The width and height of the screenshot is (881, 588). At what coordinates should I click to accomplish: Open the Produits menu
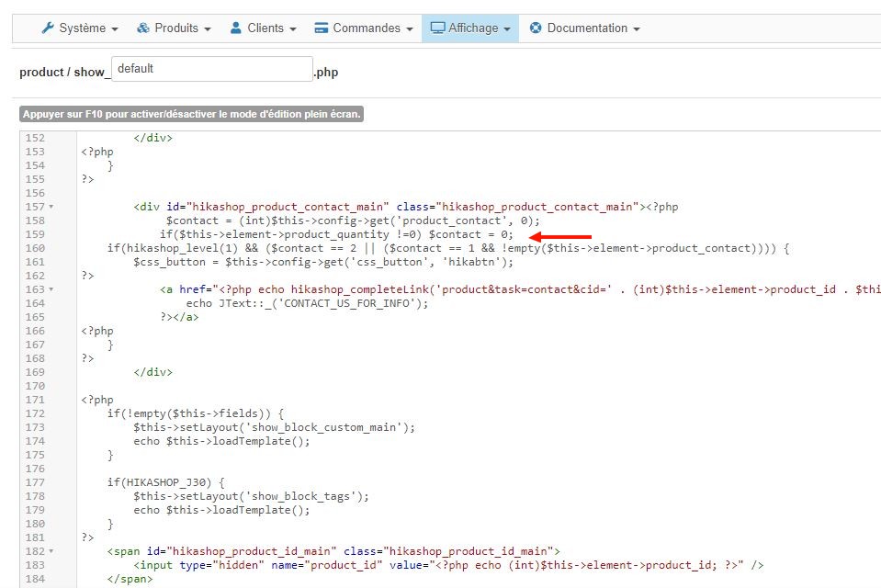point(175,28)
